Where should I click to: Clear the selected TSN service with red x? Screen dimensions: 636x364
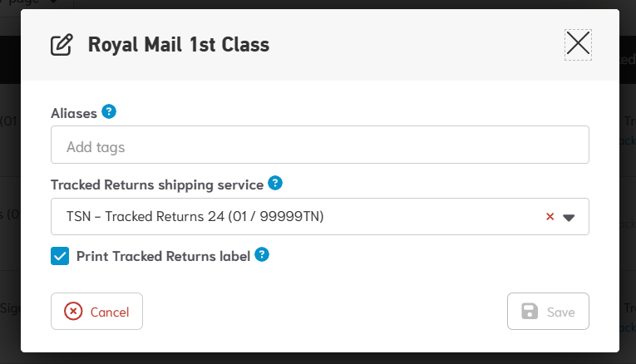coord(550,217)
